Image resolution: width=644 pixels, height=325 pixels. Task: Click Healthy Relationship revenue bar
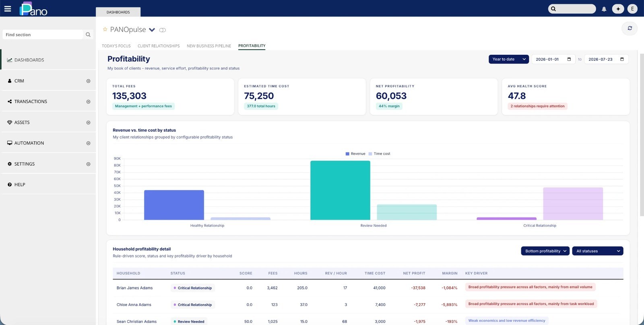[174, 205]
